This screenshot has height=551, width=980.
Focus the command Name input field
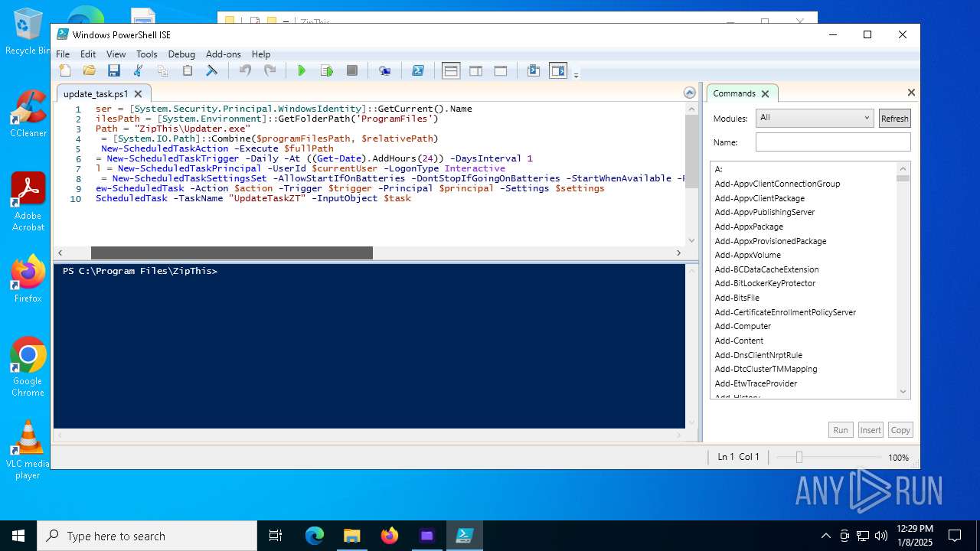(x=833, y=142)
